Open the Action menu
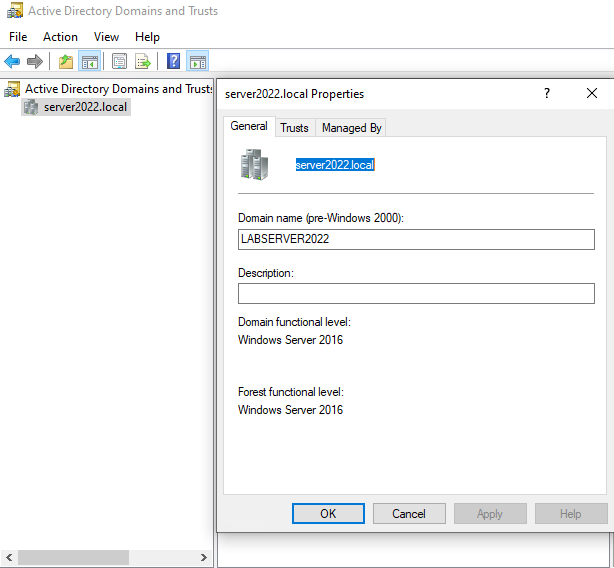This screenshot has width=614, height=568. 60,37
